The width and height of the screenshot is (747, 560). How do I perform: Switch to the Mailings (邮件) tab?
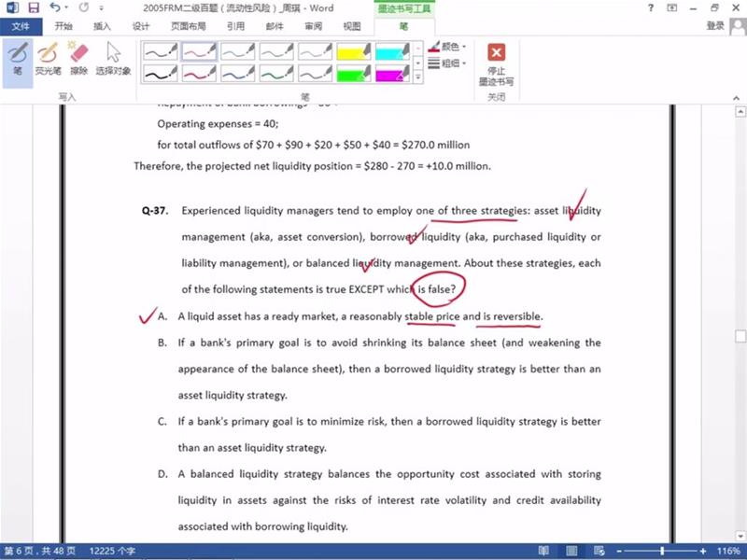275,26
